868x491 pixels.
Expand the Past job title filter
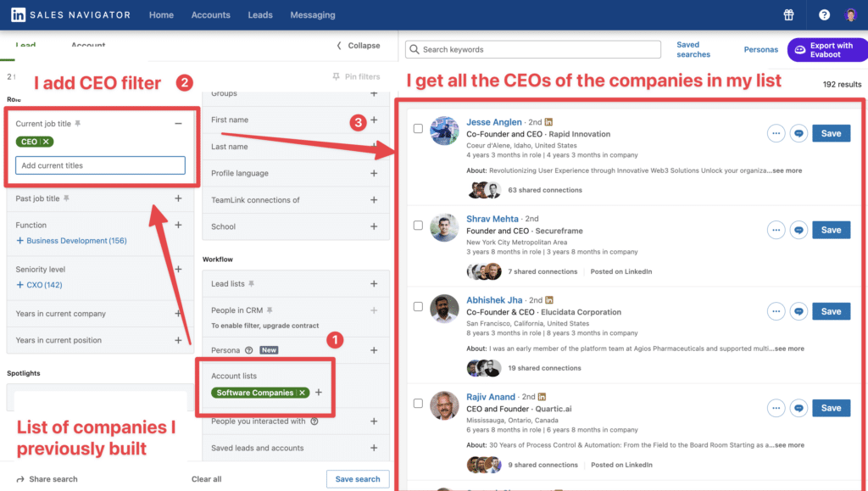(178, 198)
